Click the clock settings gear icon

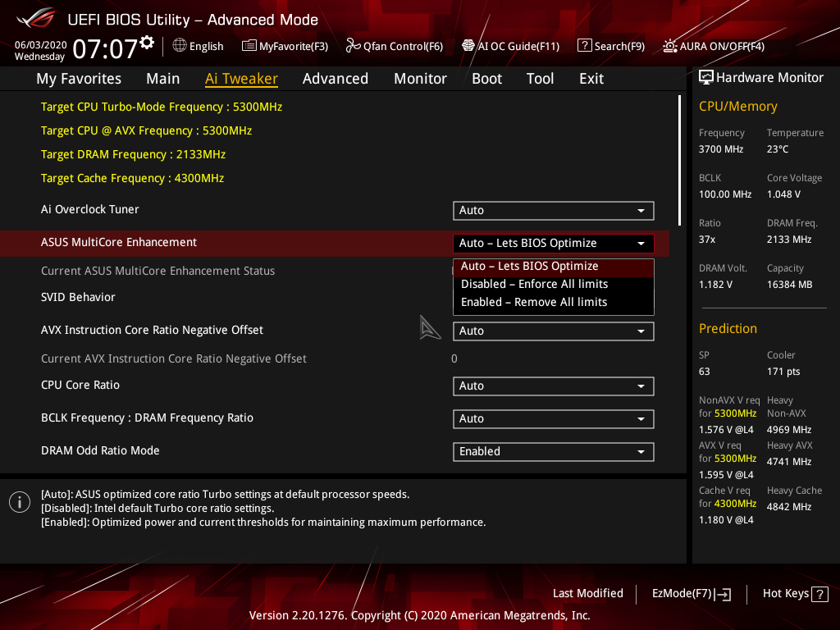148,39
